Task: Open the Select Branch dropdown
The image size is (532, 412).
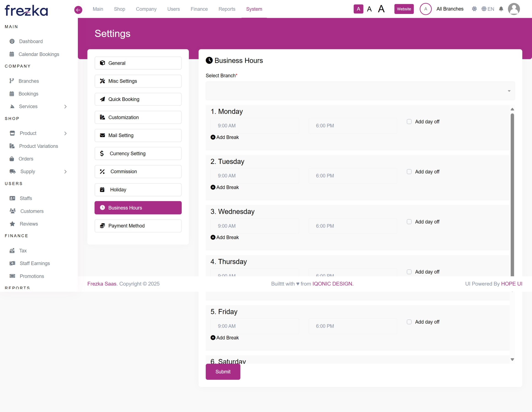Action: pos(360,91)
